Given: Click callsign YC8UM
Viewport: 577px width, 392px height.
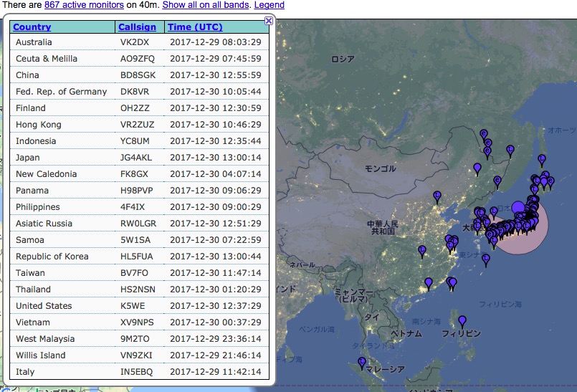Looking at the screenshot, I should tap(135, 141).
